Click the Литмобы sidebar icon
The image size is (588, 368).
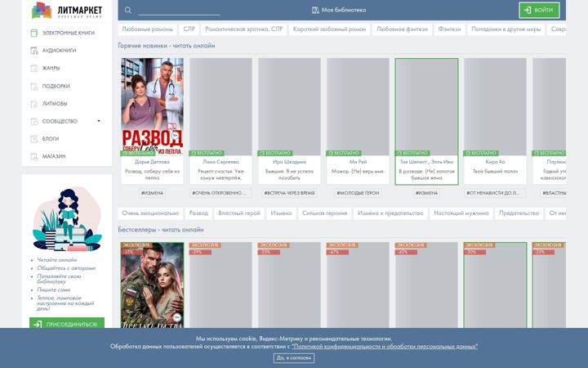click(33, 104)
